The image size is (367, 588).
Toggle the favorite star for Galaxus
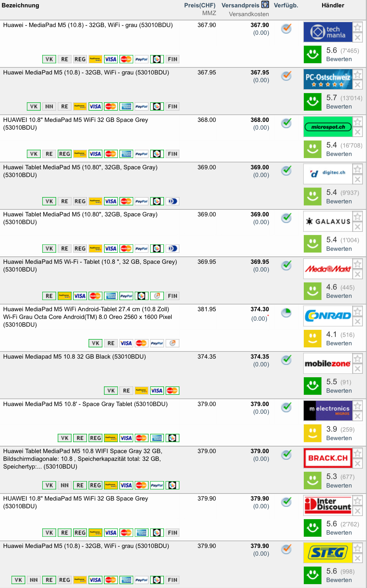(x=358, y=216)
